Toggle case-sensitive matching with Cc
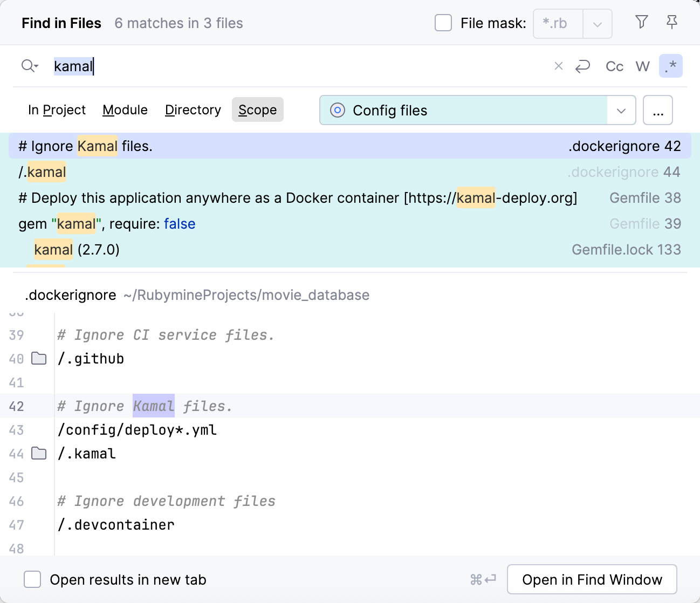Image resolution: width=700 pixels, height=603 pixels. tap(614, 66)
